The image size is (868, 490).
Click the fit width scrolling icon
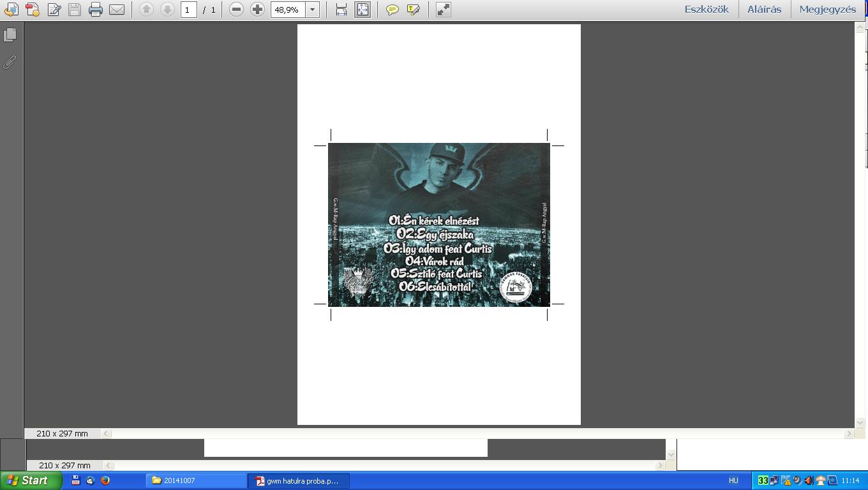[x=341, y=10]
